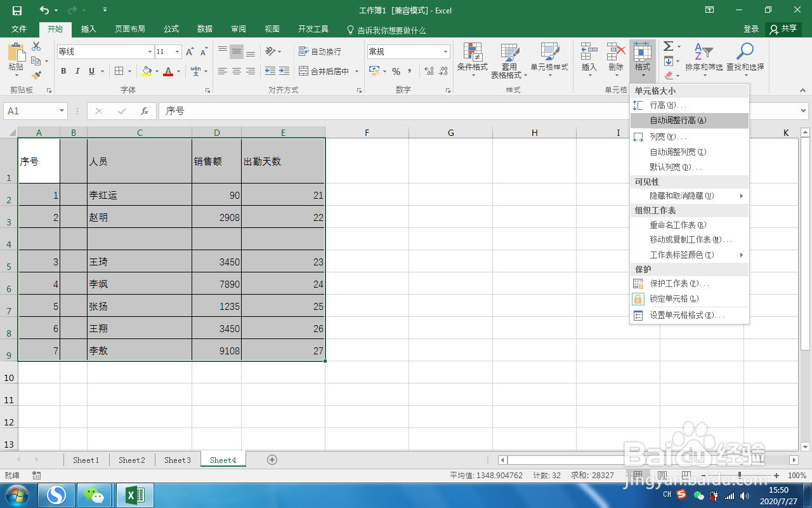
Task: Click the insert function fx icon
Action: click(145, 111)
